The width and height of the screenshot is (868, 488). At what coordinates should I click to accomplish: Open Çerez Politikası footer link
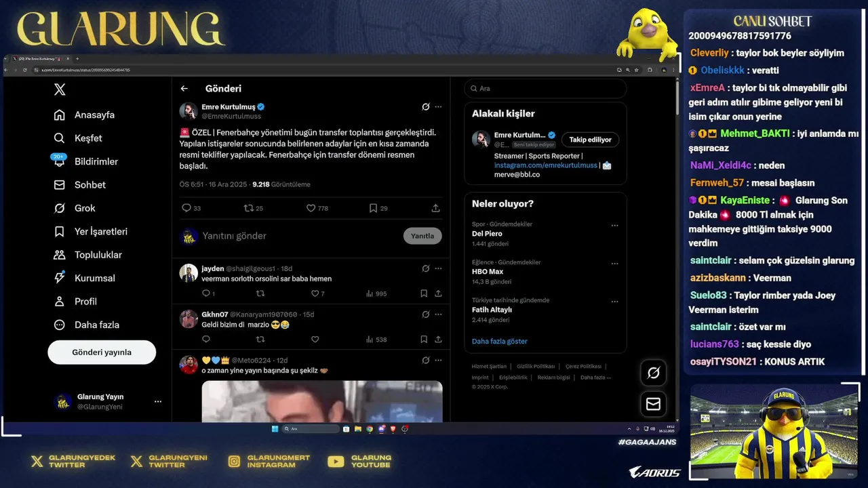coord(583,367)
